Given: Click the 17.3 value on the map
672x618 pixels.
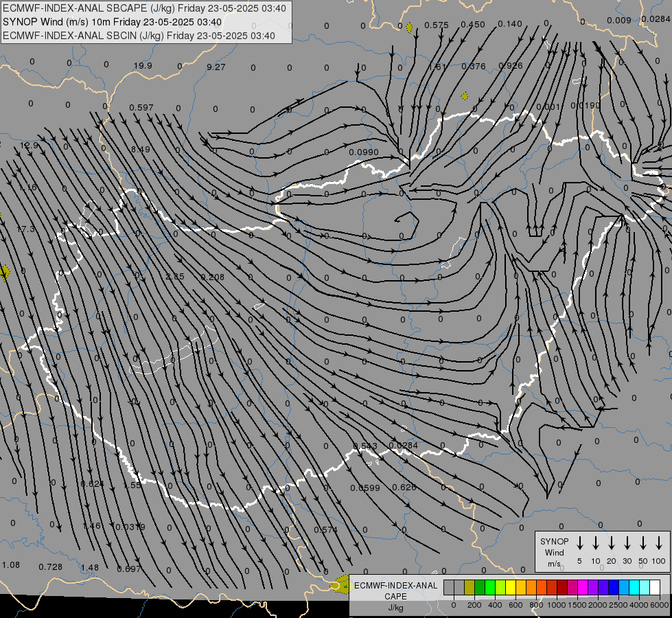Looking at the screenshot, I should [x=25, y=229].
